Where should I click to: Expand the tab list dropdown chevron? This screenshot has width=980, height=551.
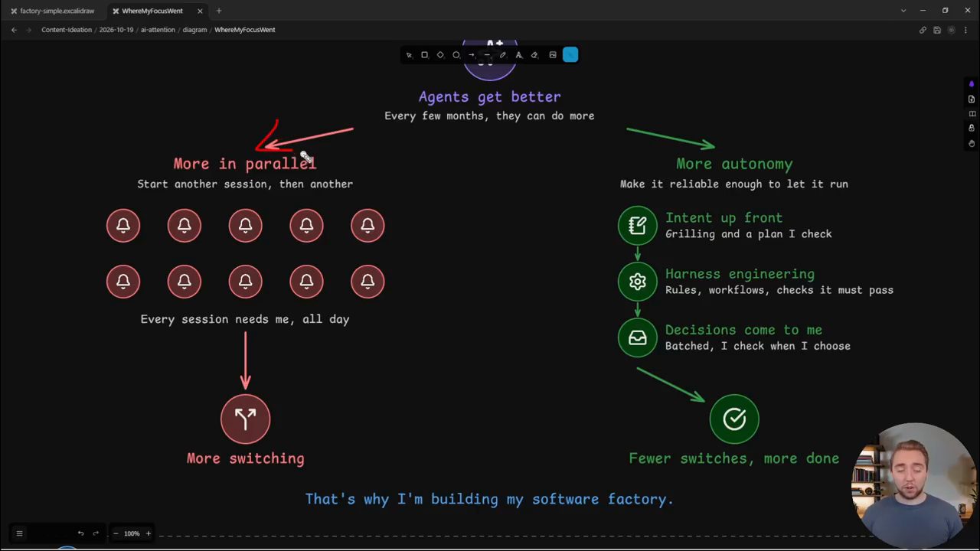(903, 11)
